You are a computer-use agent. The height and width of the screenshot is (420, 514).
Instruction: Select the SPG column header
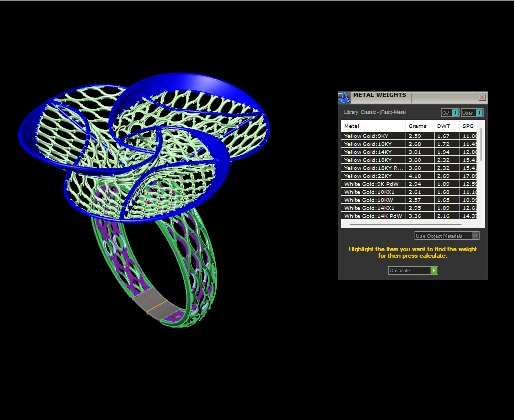468,126
